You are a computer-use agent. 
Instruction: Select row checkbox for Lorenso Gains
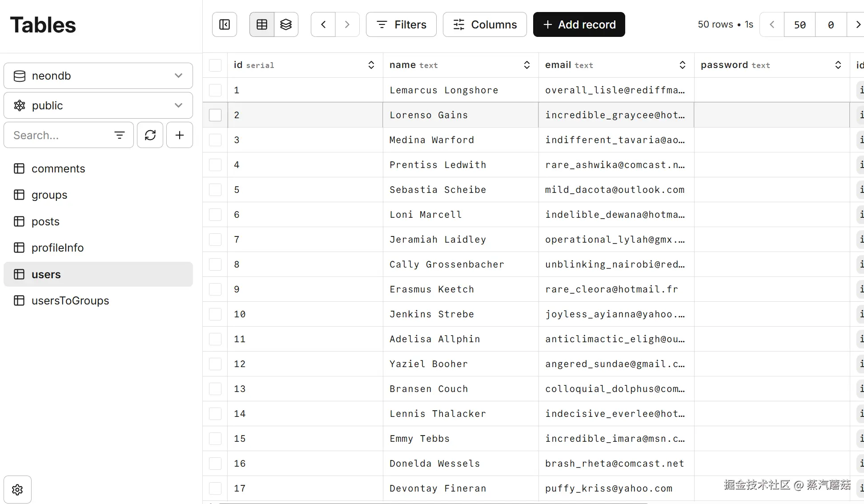[215, 115]
